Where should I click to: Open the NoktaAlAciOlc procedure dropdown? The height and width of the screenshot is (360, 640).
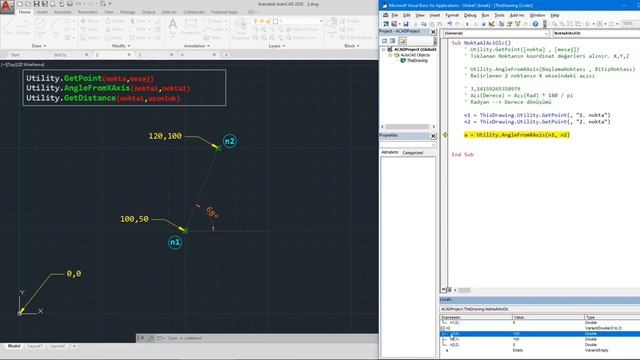(596, 33)
